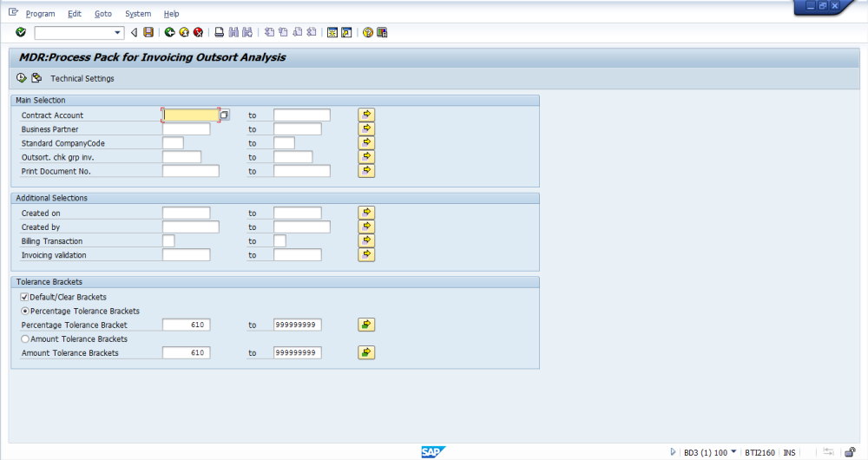868x460 pixels.
Task: Open multiple selection for Outsort. chk grp
Action: point(366,156)
